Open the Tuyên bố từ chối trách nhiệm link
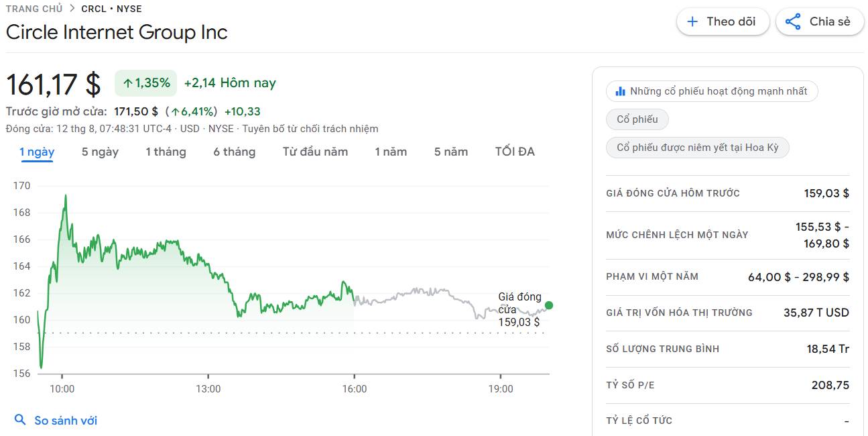868x436 pixels. coord(310,129)
